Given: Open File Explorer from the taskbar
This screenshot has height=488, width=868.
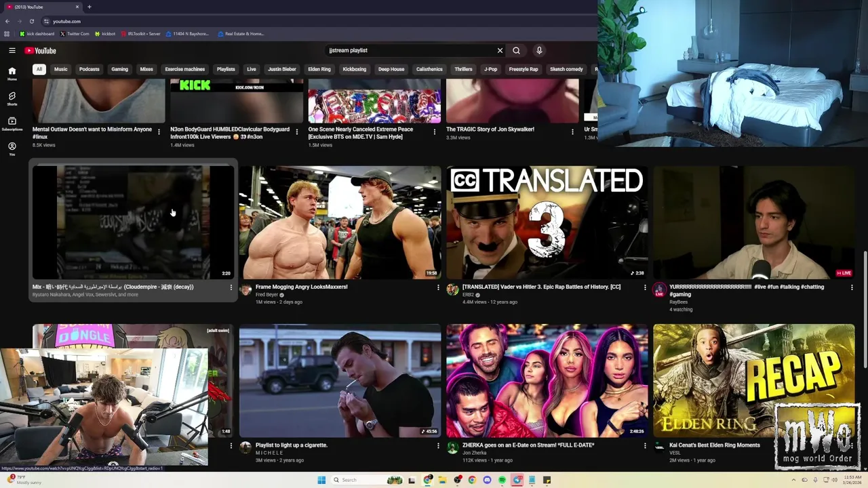Looking at the screenshot, I should (442, 480).
